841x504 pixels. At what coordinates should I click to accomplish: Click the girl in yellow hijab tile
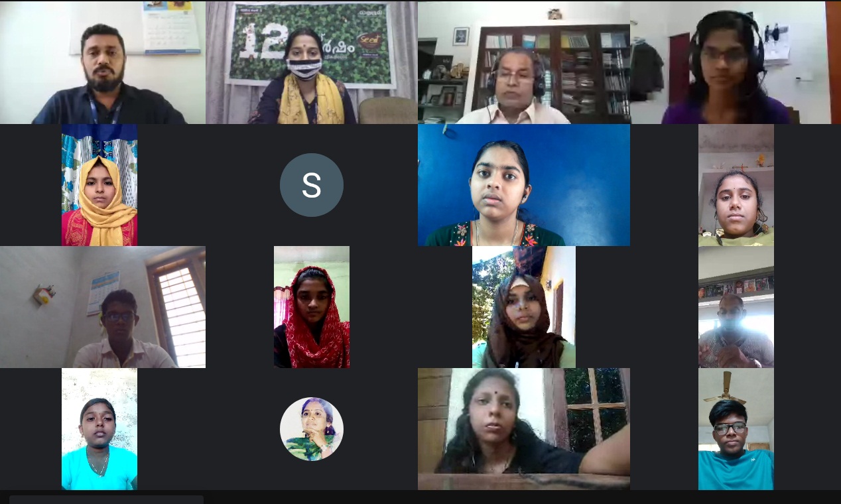pos(99,185)
